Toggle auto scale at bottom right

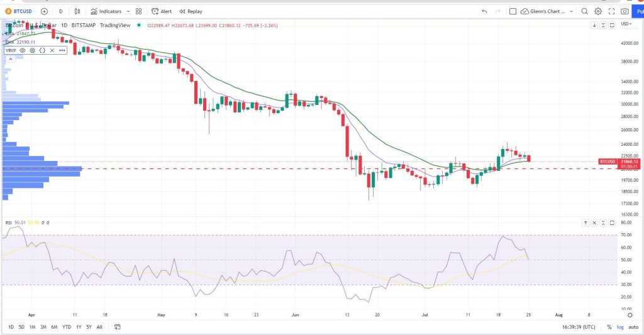633,327
